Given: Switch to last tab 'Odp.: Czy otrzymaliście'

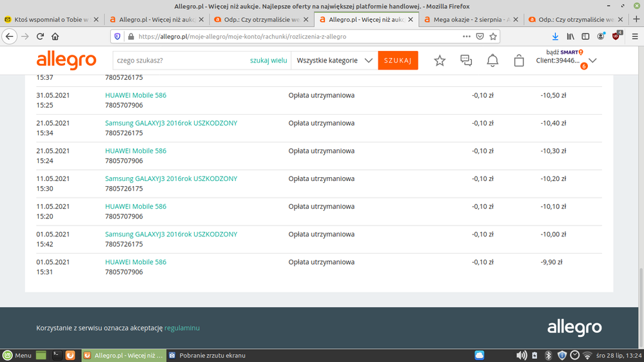Looking at the screenshot, I should click(x=576, y=19).
